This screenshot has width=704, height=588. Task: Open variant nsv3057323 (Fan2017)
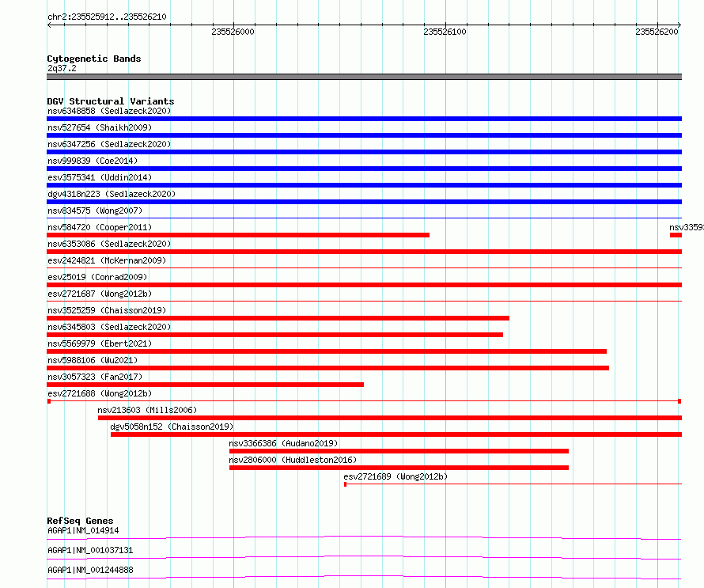coord(95,377)
